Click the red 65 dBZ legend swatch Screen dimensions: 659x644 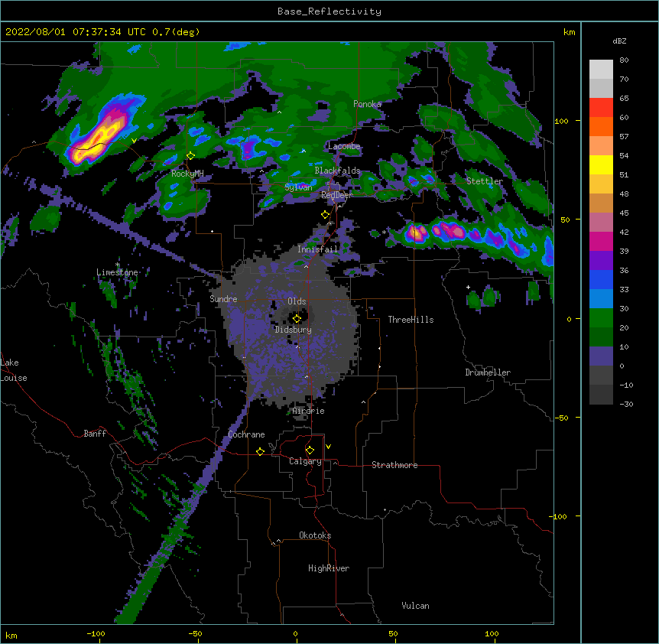[601, 108]
